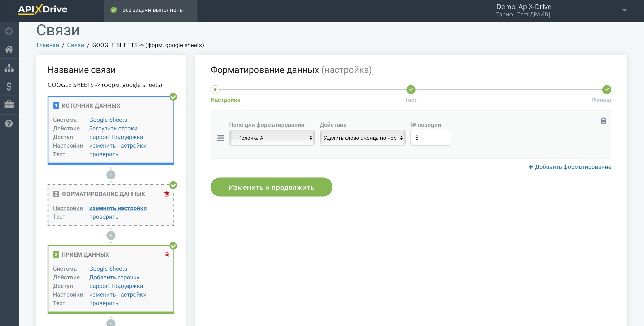Click Все задачи выполнены status
644x326 pixels.
(153, 10)
